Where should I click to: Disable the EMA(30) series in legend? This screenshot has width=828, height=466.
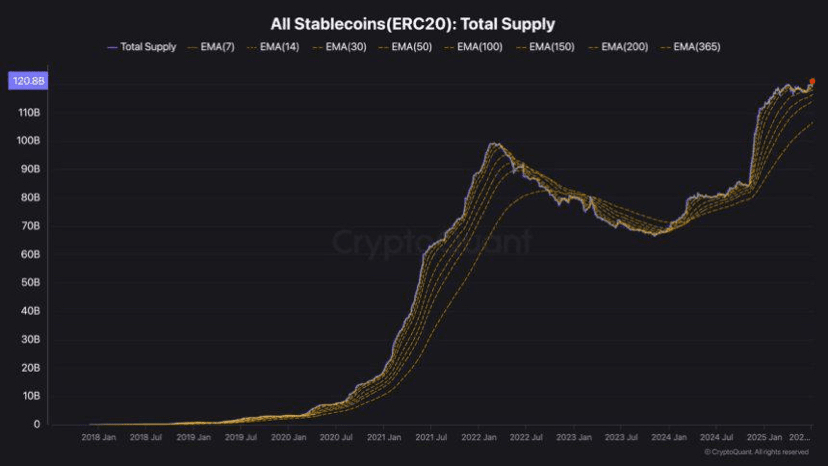[x=347, y=47]
